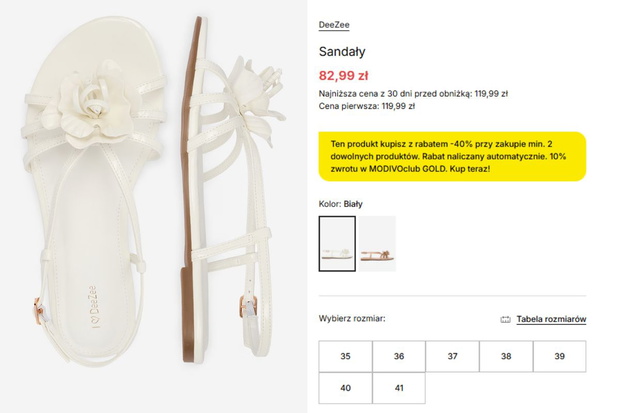Choose size 38
The height and width of the screenshot is (413, 620).
[x=506, y=356]
